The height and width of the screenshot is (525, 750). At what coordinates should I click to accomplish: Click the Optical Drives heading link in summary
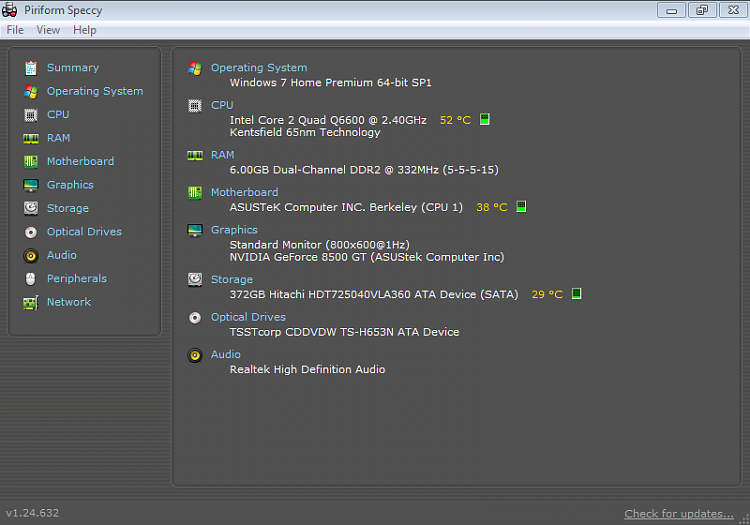[248, 317]
